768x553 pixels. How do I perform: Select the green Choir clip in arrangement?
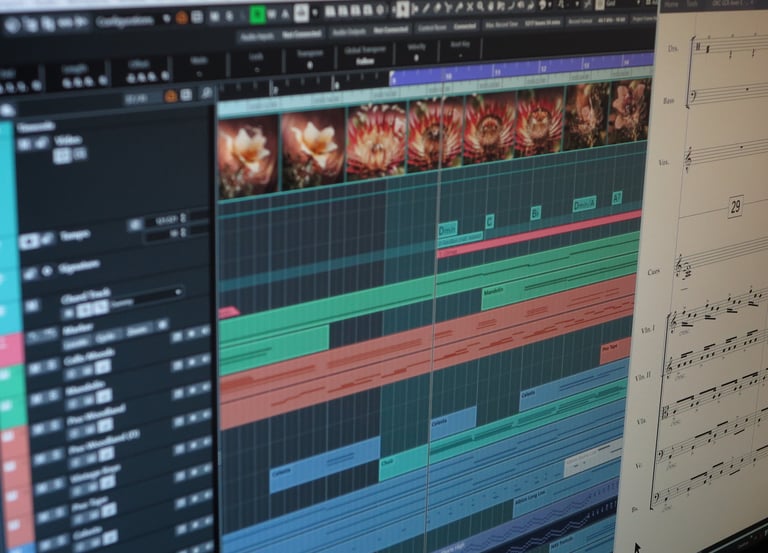pos(404,463)
